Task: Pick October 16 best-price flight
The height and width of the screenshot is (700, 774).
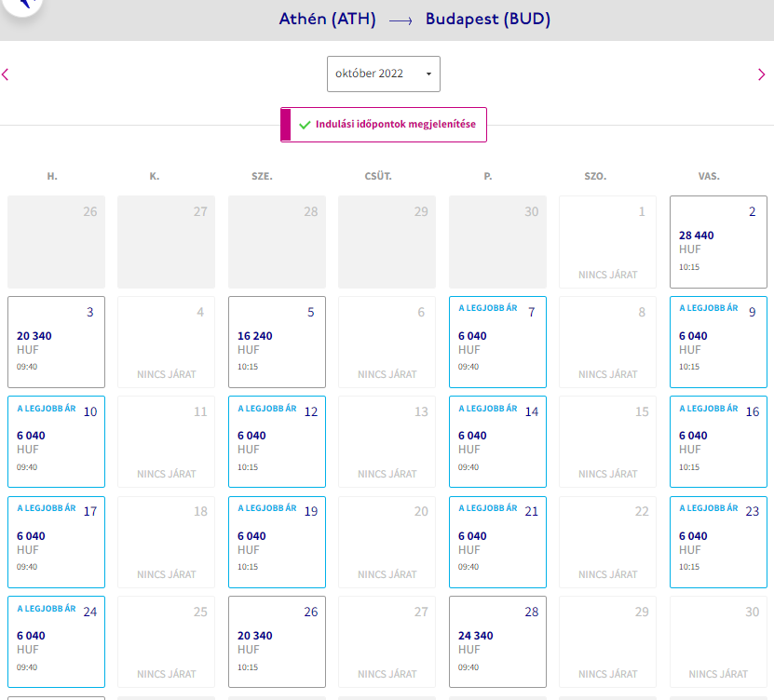Action: click(718, 441)
